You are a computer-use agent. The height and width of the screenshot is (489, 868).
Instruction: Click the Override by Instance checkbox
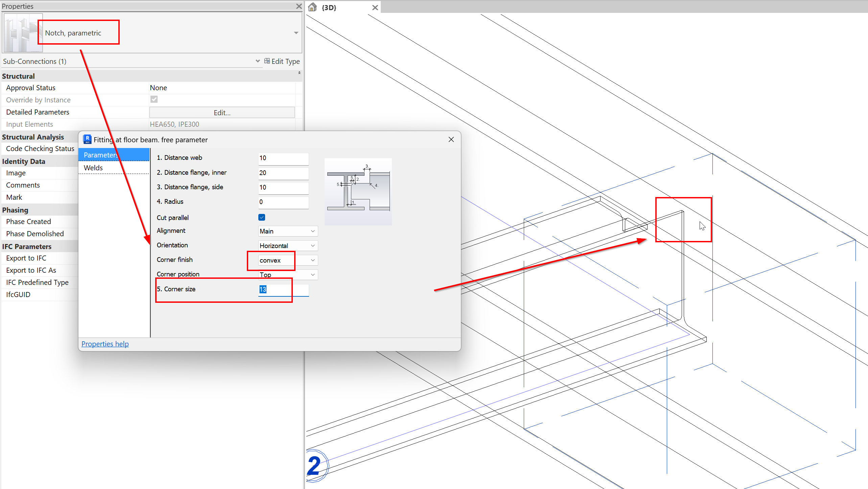tap(154, 99)
